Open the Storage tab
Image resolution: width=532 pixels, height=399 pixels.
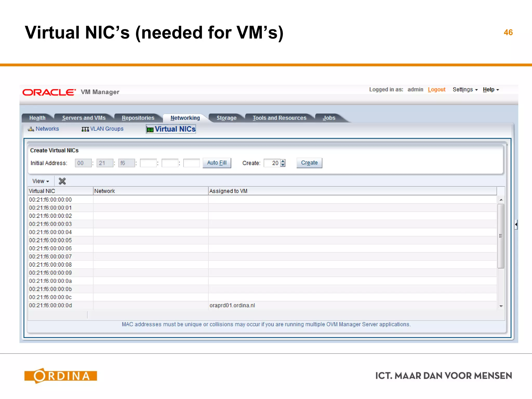tap(227, 118)
